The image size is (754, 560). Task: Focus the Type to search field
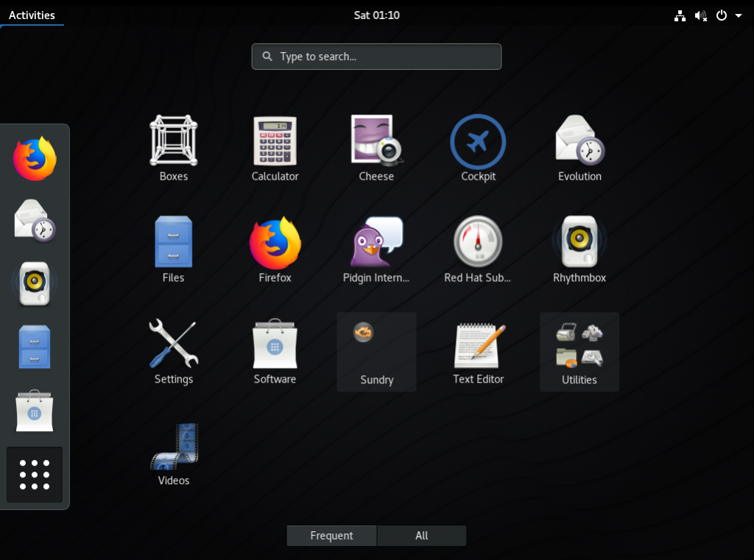pyautogui.click(x=376, y=57)
